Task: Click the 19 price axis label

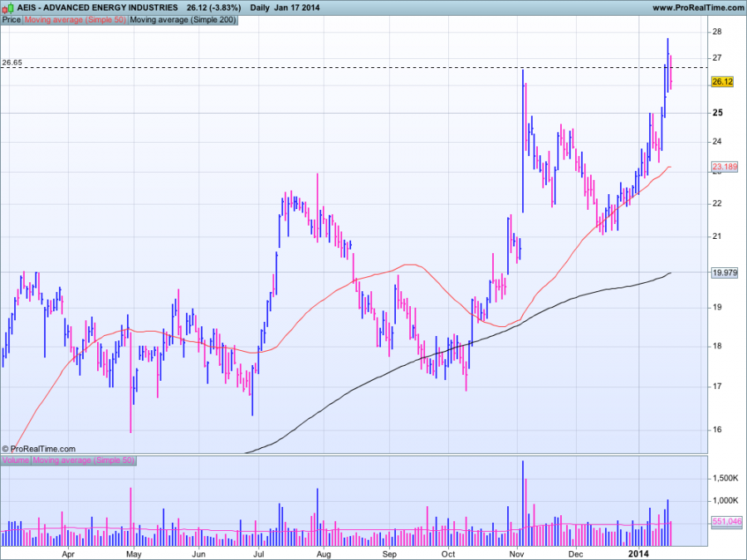Action: 717,308
